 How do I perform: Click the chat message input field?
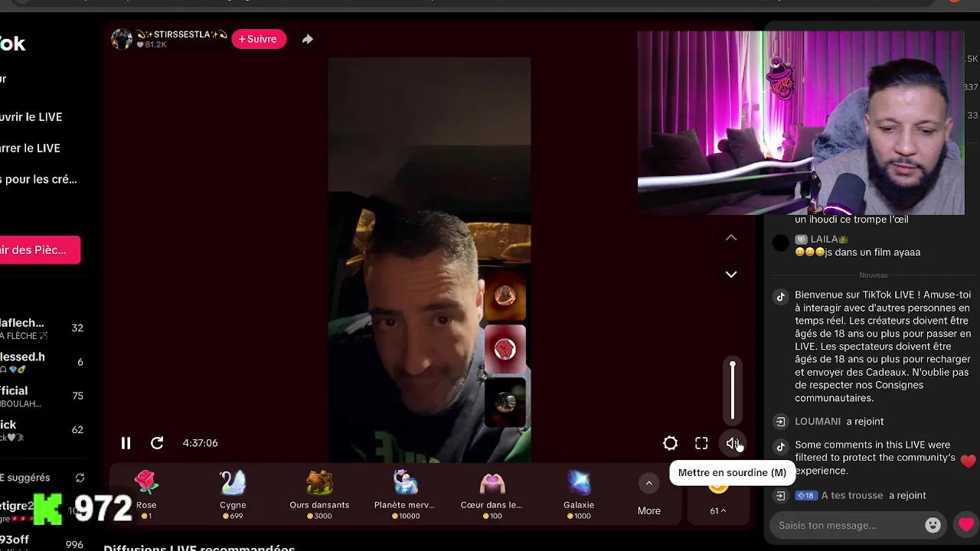pyautogui.click(x=848, y=526)
